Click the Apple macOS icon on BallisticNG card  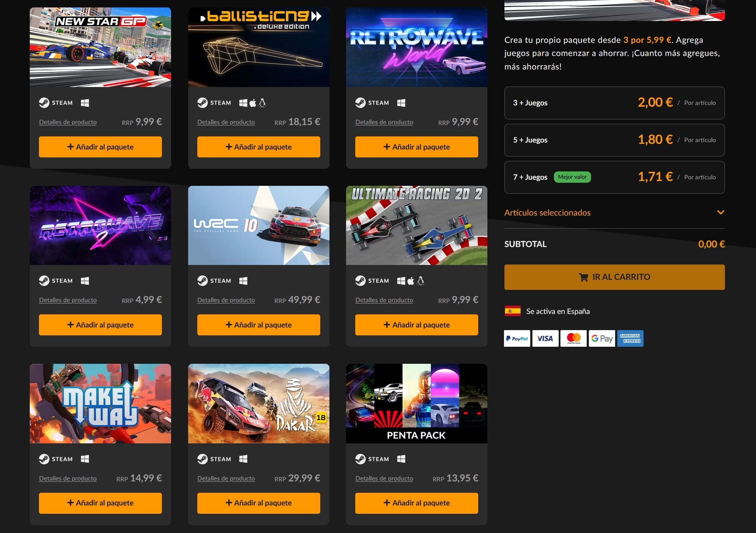click(x=253, y=103)
